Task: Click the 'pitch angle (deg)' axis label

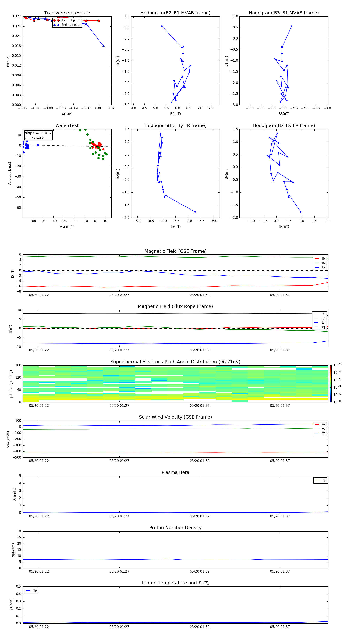Action: pos(11,384)
